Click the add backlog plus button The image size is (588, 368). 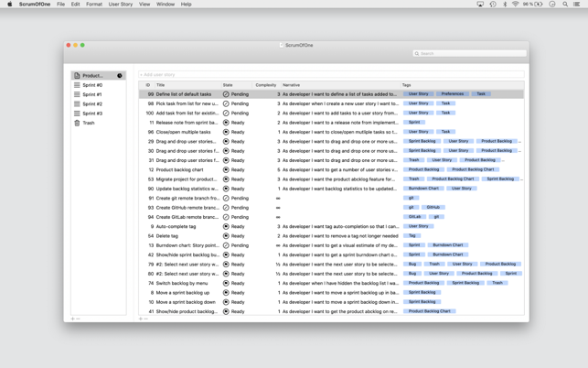[x=73, y=319]
